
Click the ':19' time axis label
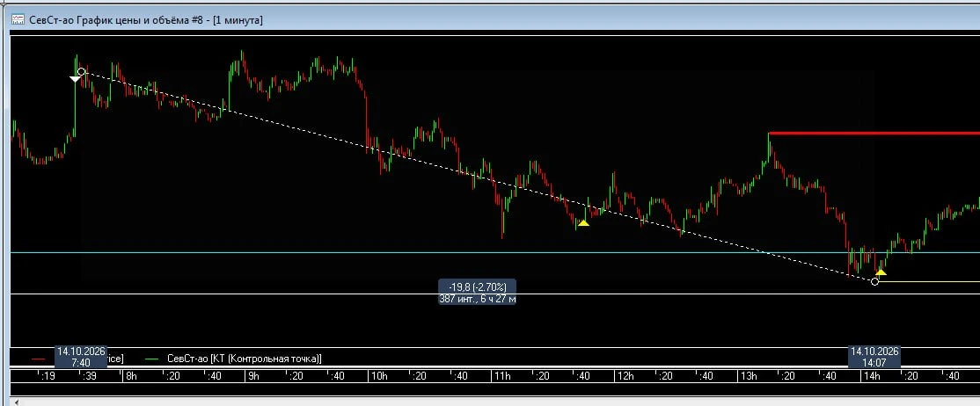48,376
